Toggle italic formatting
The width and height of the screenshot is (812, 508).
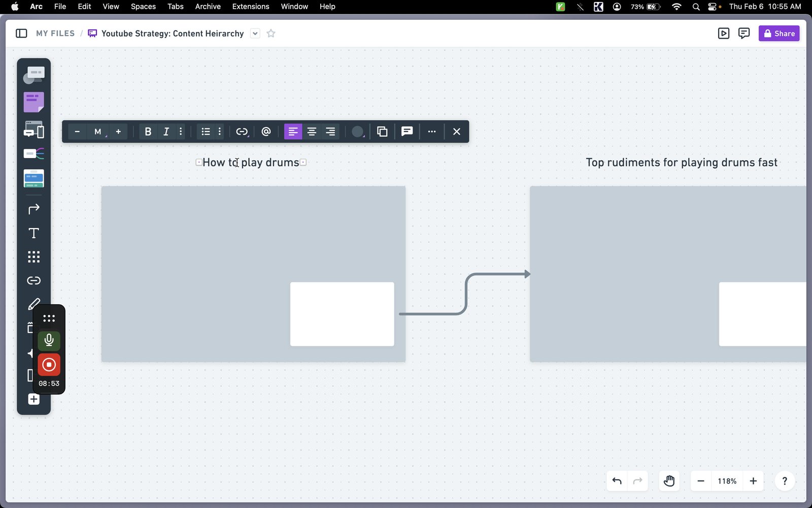tap(166, 132)
